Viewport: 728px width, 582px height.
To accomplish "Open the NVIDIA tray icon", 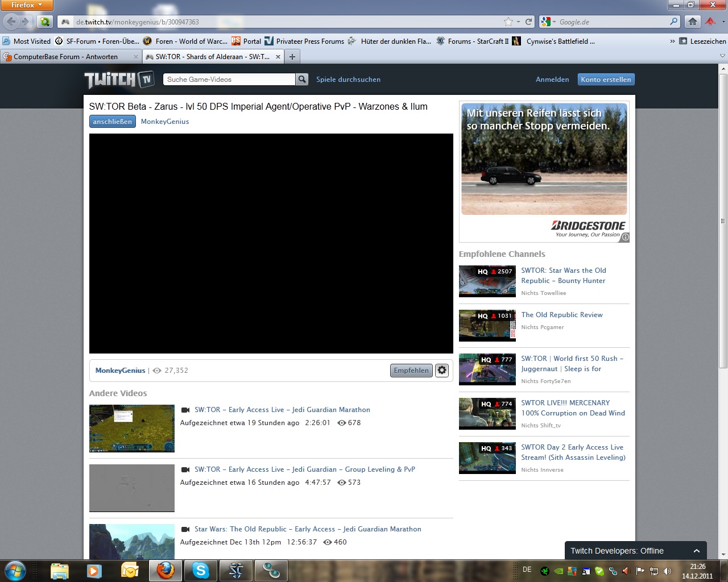I will pyautogui.click(x=559, y=571).
